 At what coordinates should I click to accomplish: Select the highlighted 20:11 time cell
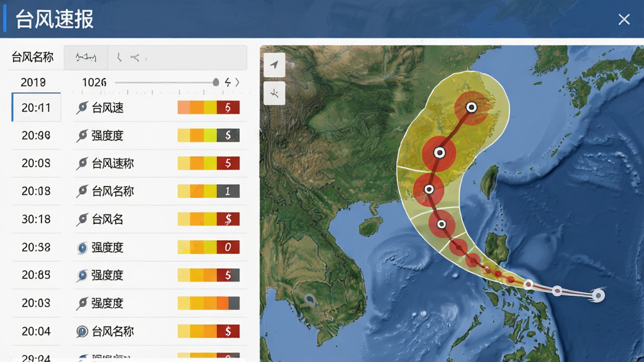36,107
